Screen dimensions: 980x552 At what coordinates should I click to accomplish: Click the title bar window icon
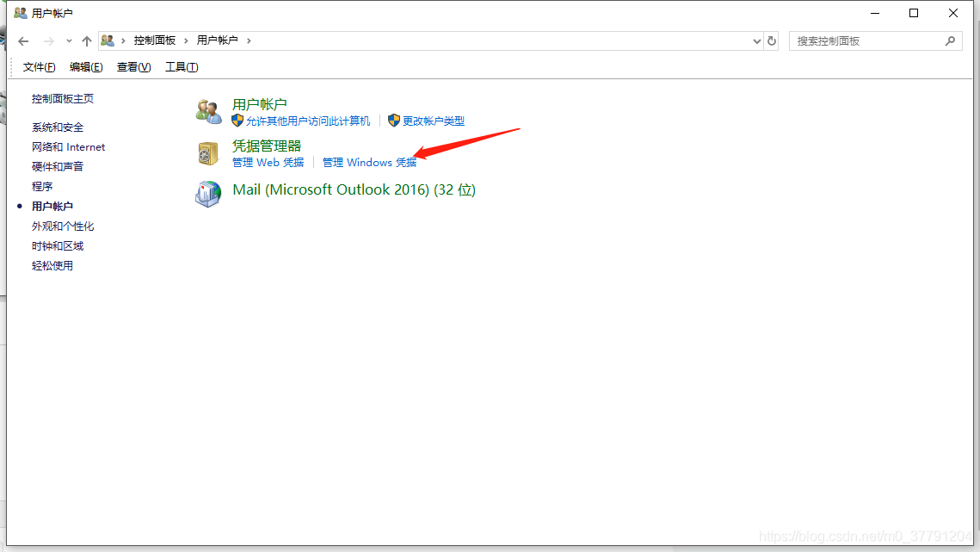coord(21,13)
